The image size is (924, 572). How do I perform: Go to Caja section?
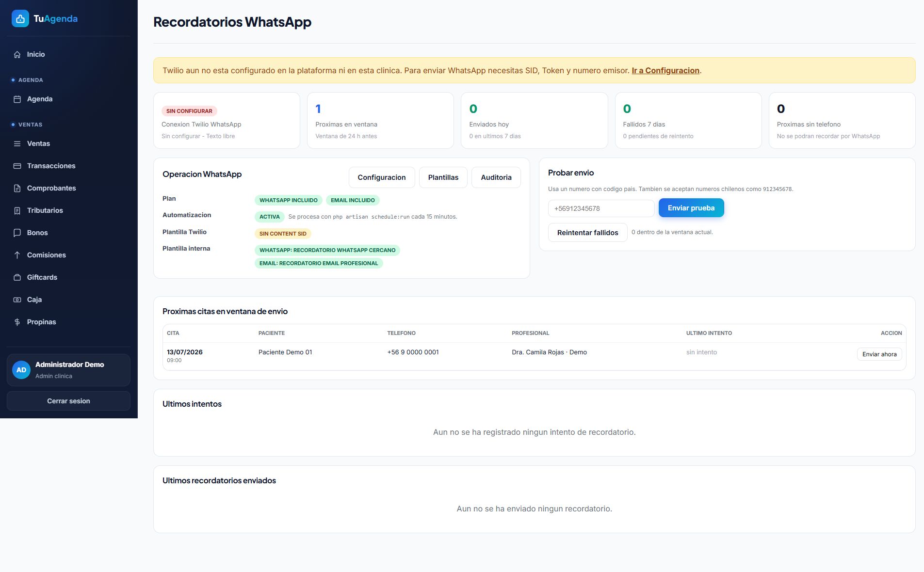click(68, 300)
